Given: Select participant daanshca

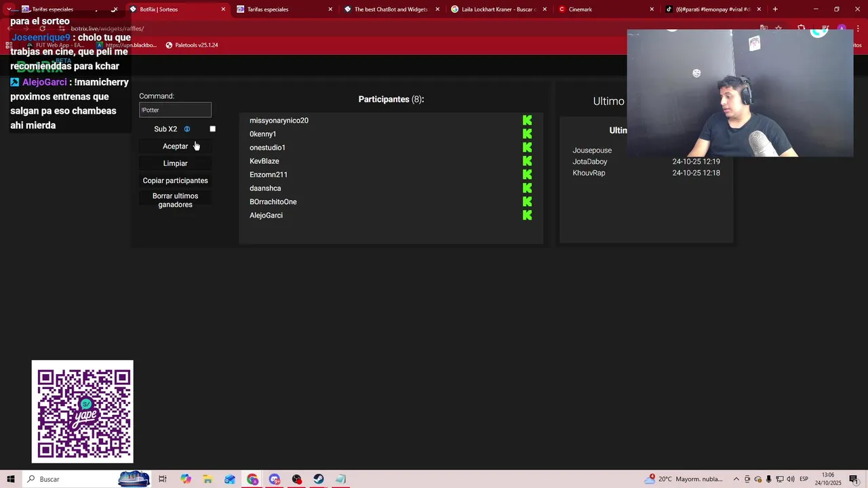Looking at the screenshot, I should tap(265, 188).
